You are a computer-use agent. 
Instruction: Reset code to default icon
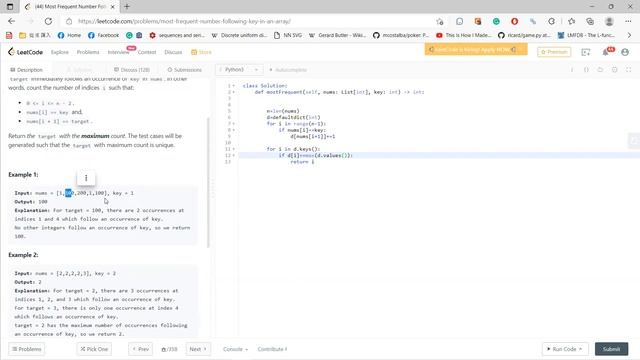[600, 70]
